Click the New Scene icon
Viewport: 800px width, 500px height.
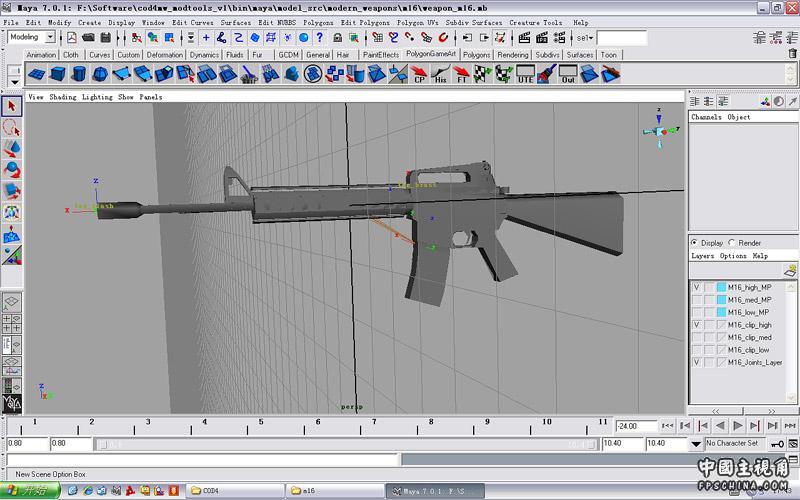pyautogui.click(x=72, y=38)
